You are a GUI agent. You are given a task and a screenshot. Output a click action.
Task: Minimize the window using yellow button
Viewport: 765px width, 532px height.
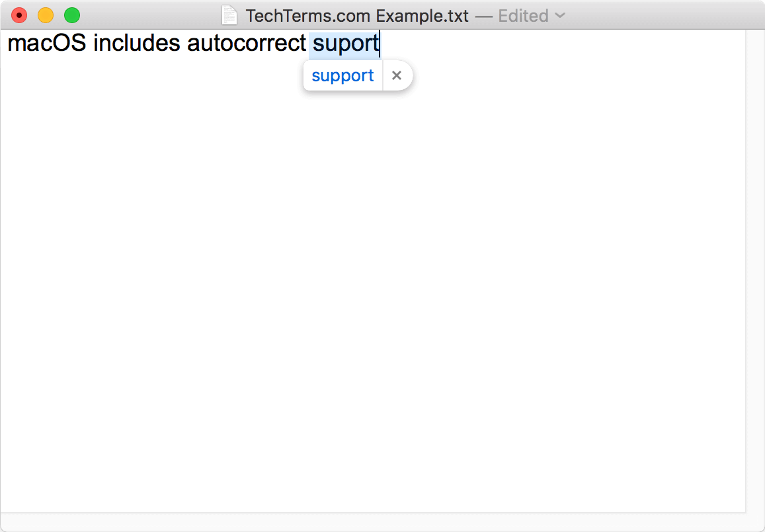click(46, 16)
